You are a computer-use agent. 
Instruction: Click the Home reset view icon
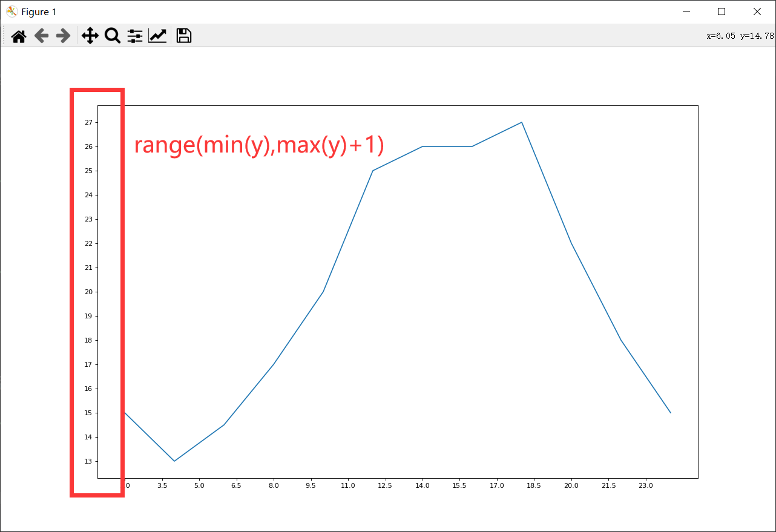pyautogui.click(x=18, y=36)
